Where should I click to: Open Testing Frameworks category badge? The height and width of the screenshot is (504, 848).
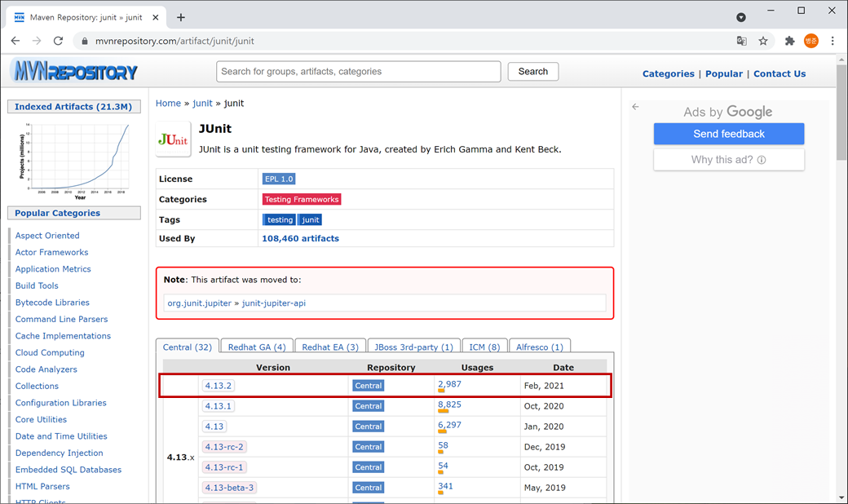point(302,200)
